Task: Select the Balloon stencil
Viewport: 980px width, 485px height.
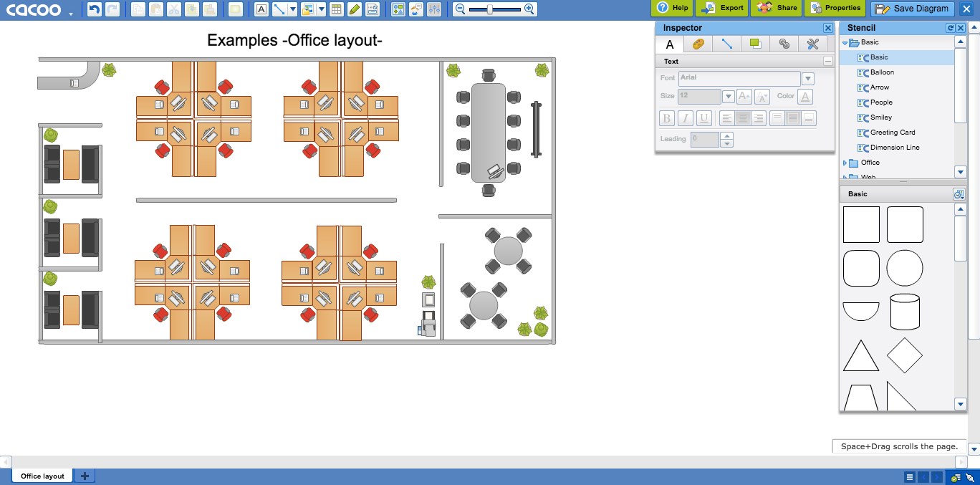Action: pos(882,72)
